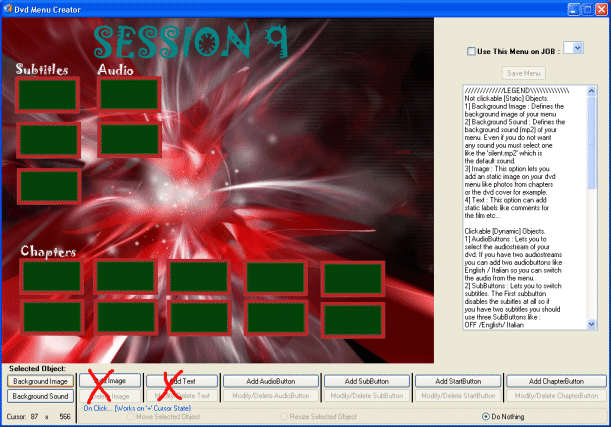Click the Add AudioButton button

pos(270,381)
